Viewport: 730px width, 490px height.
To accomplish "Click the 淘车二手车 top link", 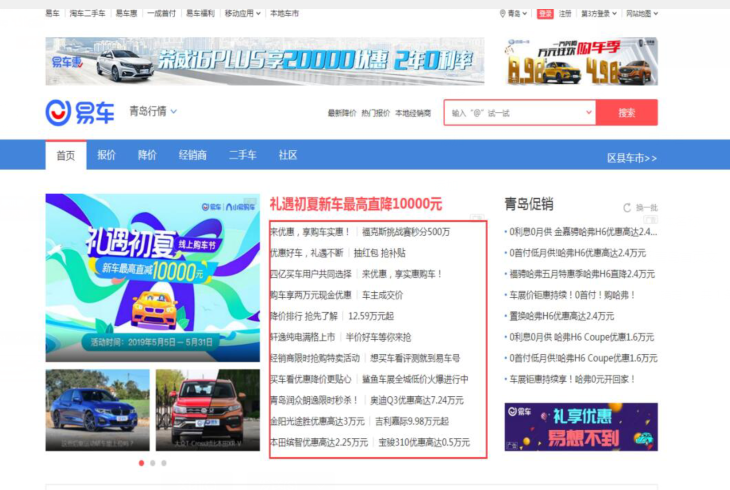I will coord(88,14).
